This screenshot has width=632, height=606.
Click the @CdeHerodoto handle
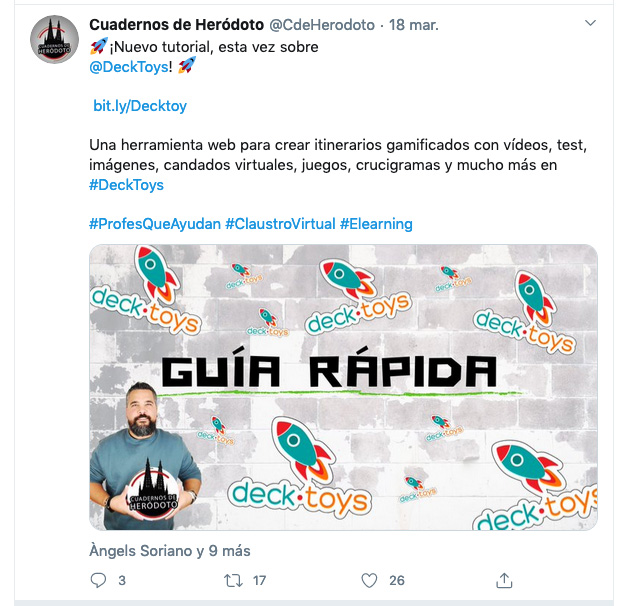pyautogui.click(x=322, y=25)
